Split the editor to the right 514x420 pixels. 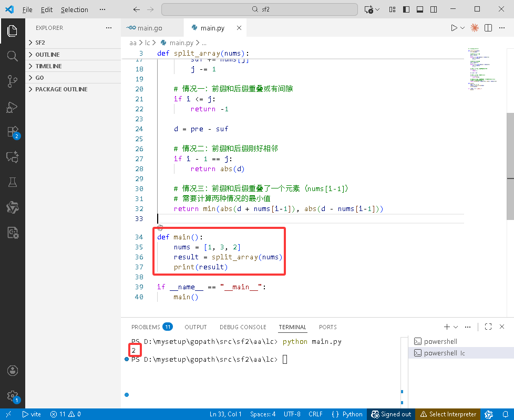pos(488,28)
